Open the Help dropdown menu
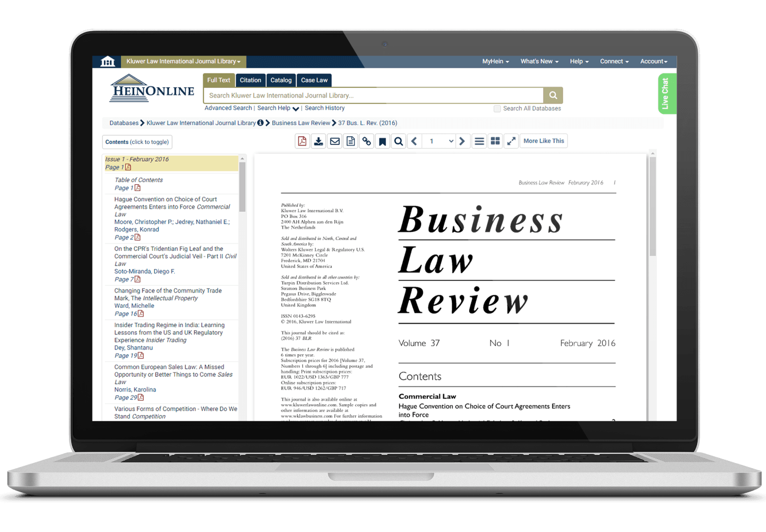 pos(579,61)
